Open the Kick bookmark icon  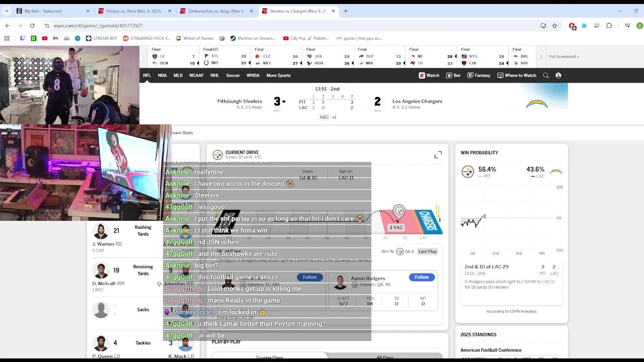tap(34, 38)
